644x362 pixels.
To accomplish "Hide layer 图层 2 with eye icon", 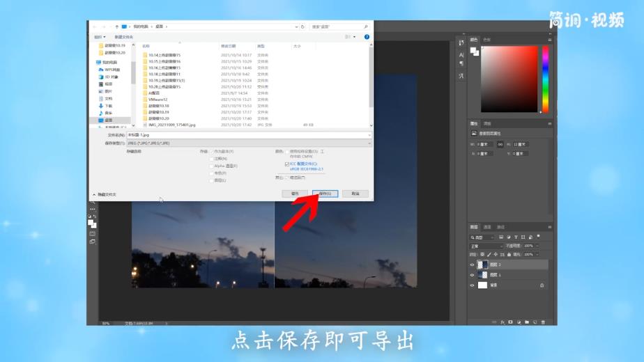I will (x=472, y=265).
